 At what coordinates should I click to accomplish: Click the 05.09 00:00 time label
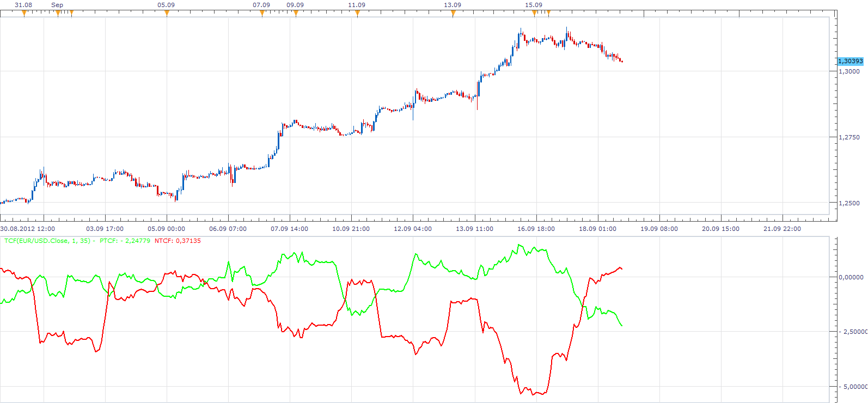pos(167,229)
